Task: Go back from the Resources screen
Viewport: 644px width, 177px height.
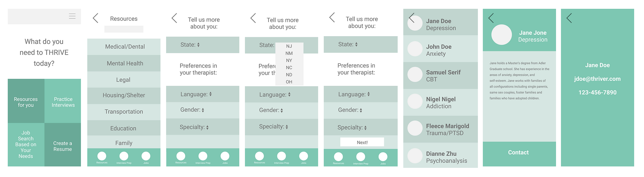Action: tap(95, 18)
